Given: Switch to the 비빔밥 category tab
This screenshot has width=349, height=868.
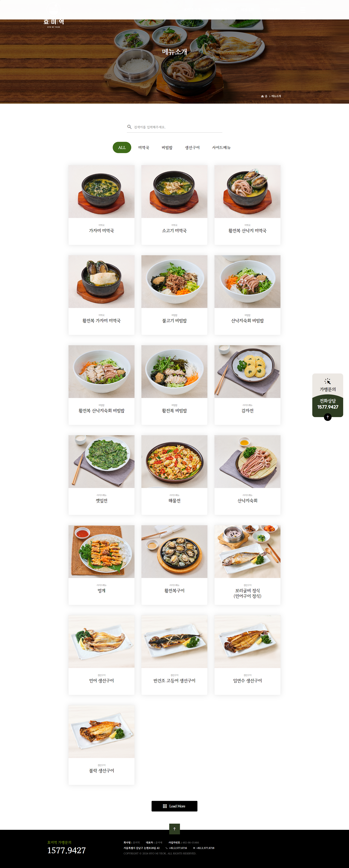Looking at the screenshot, I should (167, 148).
